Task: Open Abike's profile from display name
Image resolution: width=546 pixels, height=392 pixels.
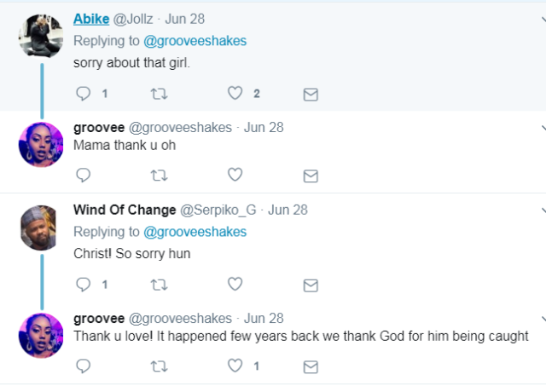Action: coord(91,19)
